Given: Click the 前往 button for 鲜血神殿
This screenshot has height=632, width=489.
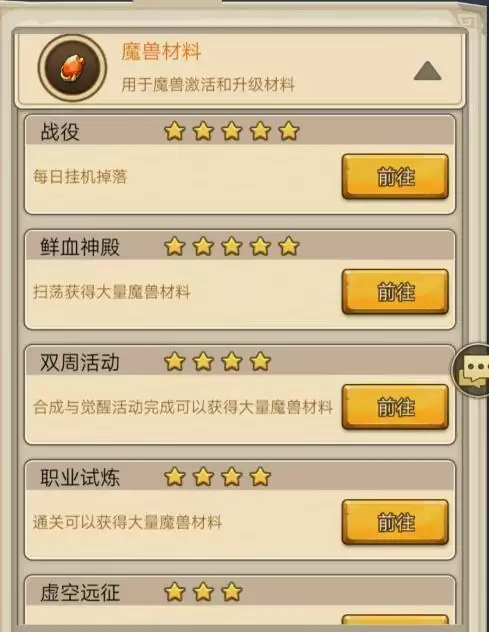Looking at the screenshot, I should [x=395, y=291].
